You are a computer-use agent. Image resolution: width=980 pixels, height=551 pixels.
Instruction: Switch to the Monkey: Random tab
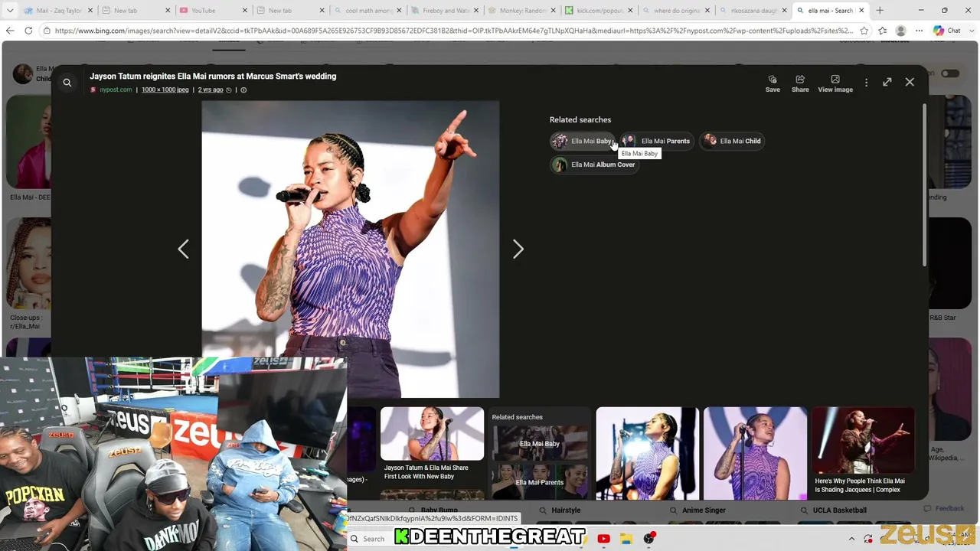pyautogui.click(x=521, y=11)
